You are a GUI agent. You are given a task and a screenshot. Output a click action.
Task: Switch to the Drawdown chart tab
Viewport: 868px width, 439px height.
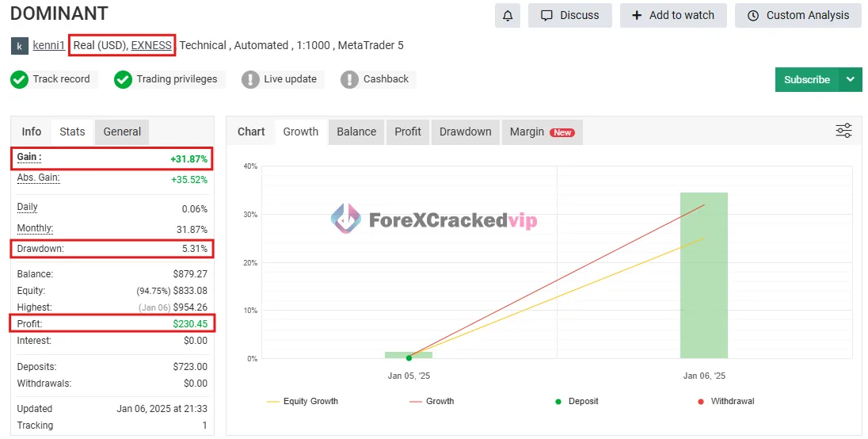tap(466, 132)
